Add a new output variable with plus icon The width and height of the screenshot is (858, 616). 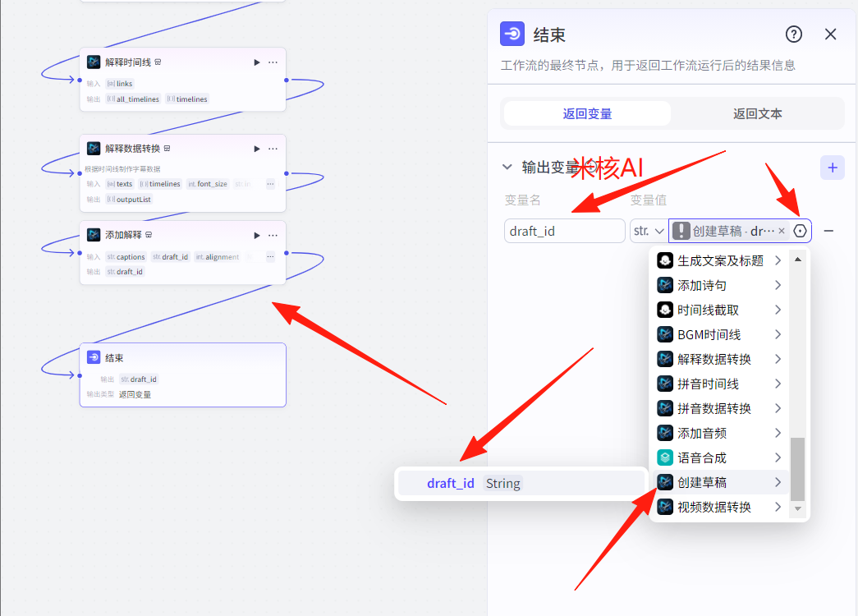(832, 168)
